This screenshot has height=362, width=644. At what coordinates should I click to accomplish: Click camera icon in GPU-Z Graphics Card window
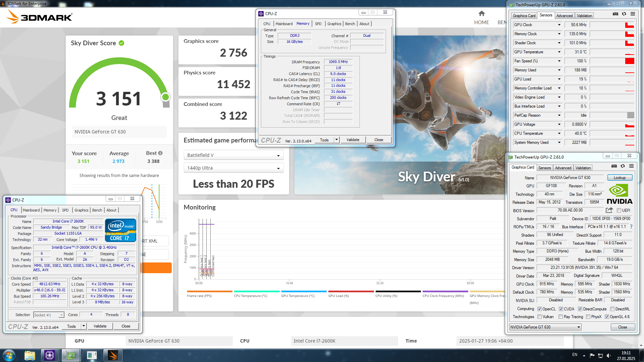pos(614,166)
